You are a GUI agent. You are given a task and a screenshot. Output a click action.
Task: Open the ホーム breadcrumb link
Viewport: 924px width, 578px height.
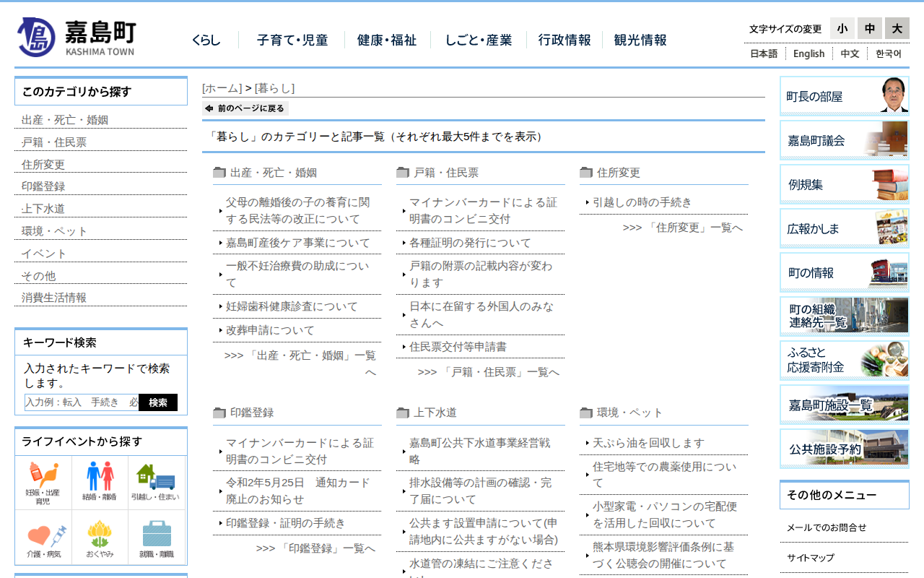click(222, 88)
